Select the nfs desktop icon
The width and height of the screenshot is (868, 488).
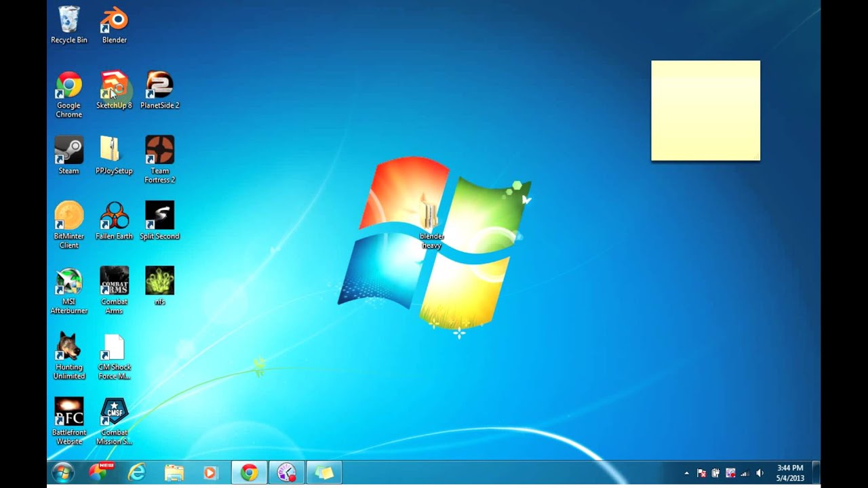159,287
